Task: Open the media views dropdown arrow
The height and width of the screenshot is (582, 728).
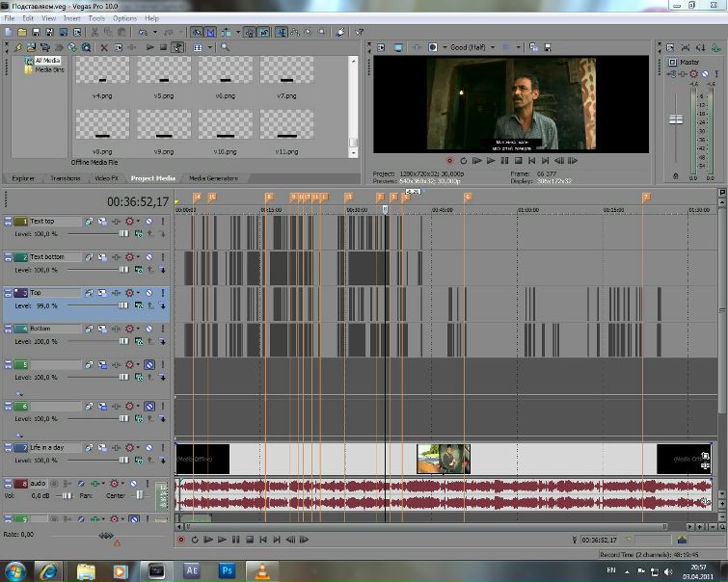Action: click(x=210, y=47)
